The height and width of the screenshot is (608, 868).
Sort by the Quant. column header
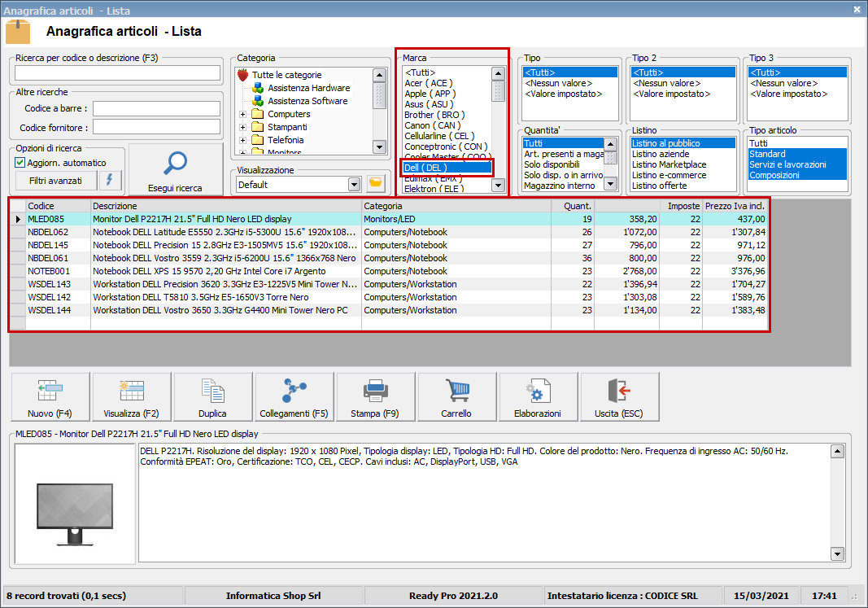tap(573, 206)
